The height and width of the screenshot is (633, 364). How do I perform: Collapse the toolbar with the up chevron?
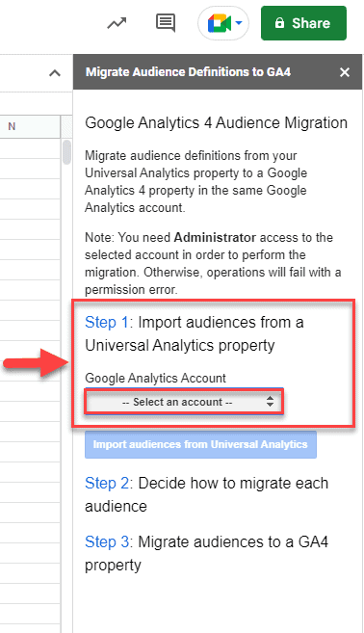[x=55, y=73]
